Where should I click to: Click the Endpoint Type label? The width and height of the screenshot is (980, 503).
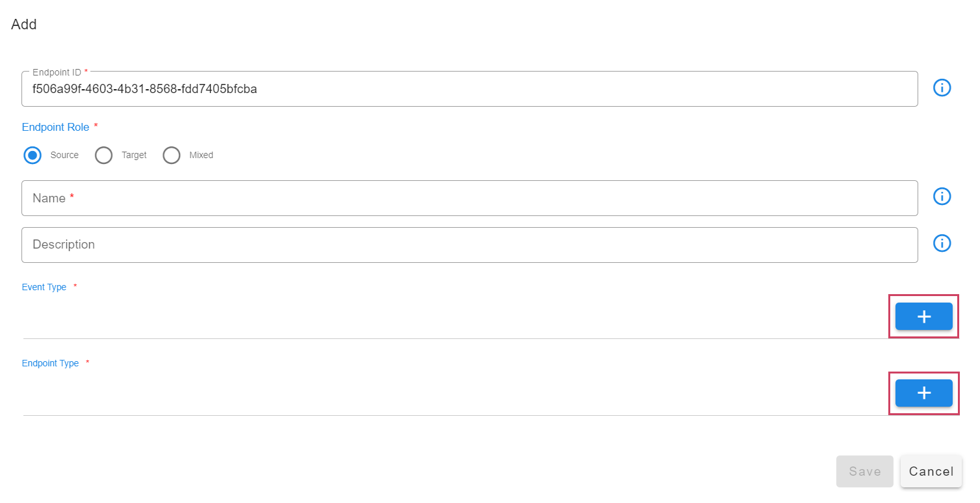tap(50, 364)
